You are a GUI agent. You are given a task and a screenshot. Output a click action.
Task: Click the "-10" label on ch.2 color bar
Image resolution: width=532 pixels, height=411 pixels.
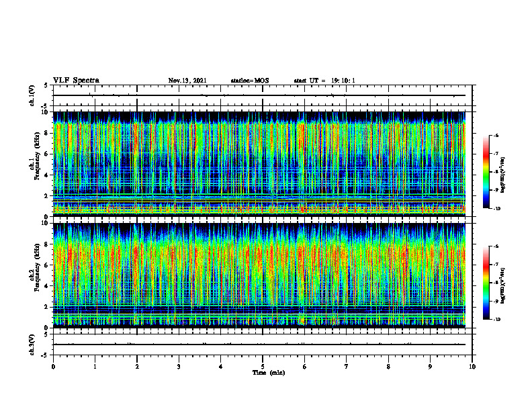coord(496,319)
